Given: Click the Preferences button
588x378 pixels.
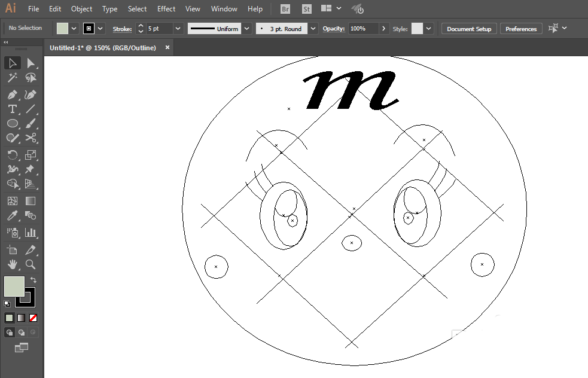Looking at the screenshot, I should (x=521, y=29).
